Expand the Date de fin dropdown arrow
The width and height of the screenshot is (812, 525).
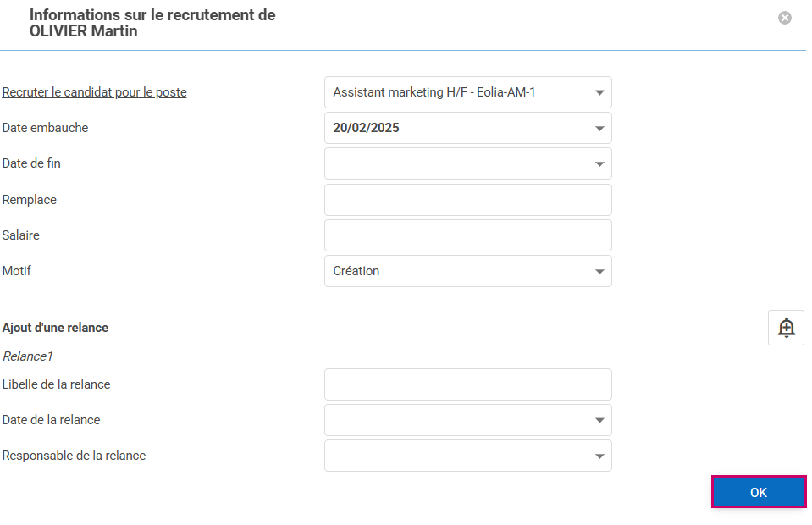[x=599, y=164]
